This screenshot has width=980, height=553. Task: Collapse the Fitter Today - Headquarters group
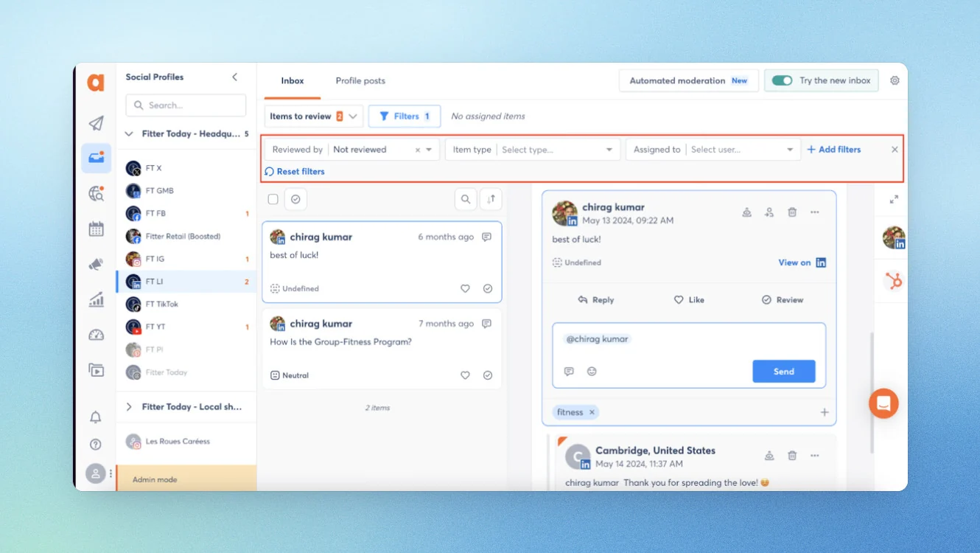pos(129,134)
